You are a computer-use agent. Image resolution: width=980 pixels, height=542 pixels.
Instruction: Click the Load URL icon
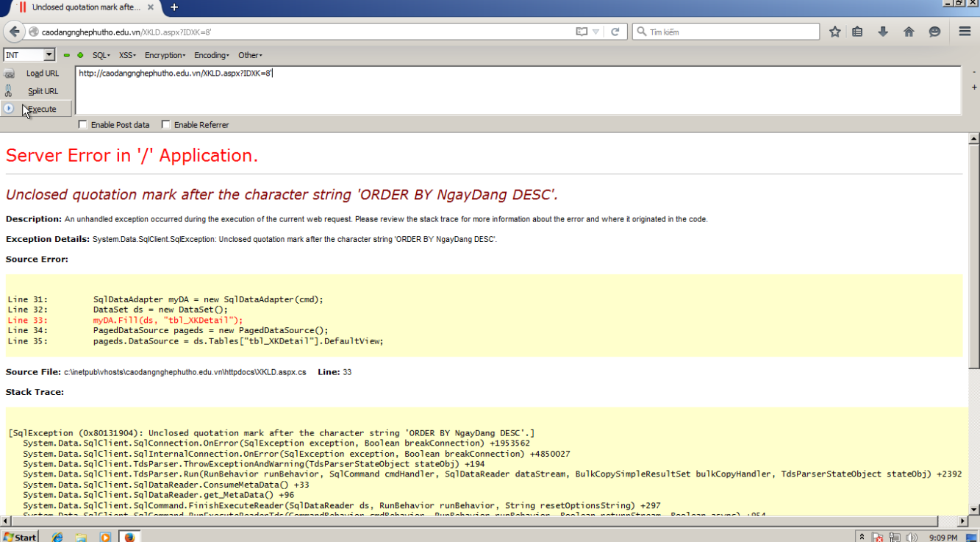click(9, 74)
